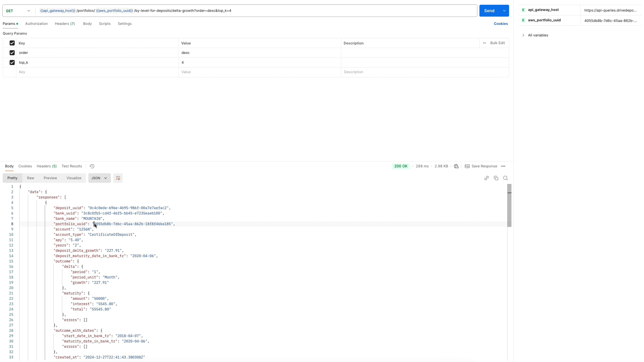Click the "interest": "5545.80" line

(x=94, y=304)
